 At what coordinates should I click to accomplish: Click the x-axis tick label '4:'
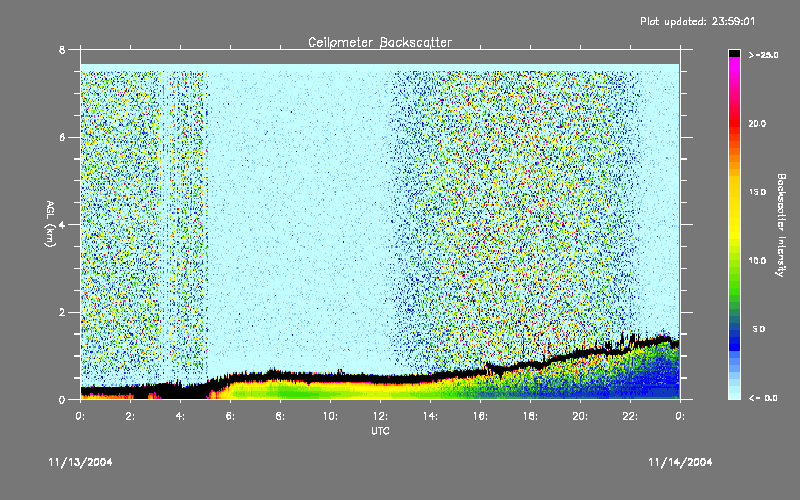180,416
